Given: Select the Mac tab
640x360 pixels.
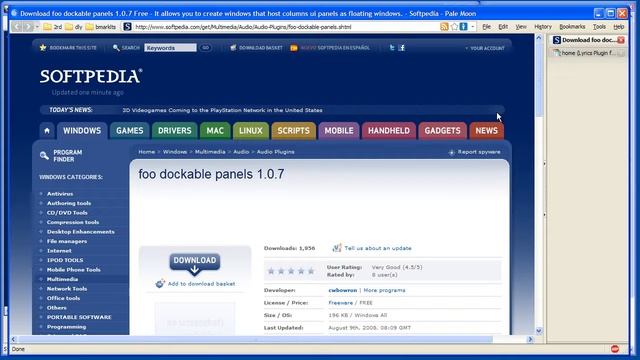Looking at the screenshot, I should click(x=215, y=131).
